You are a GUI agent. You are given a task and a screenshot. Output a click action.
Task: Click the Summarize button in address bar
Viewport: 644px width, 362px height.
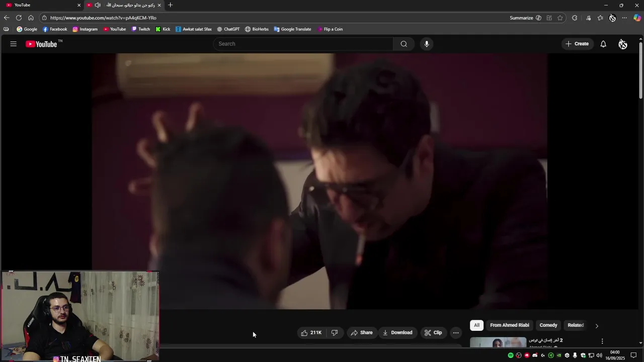525,18
